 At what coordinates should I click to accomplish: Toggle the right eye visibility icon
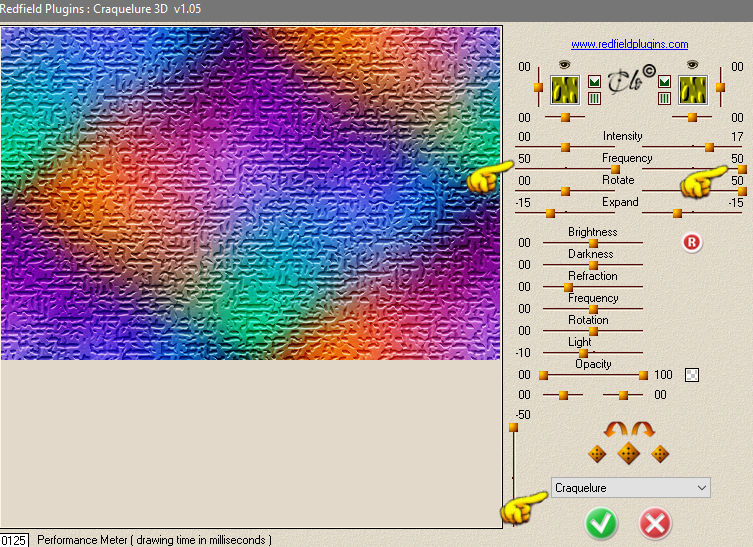coord(692,64)
